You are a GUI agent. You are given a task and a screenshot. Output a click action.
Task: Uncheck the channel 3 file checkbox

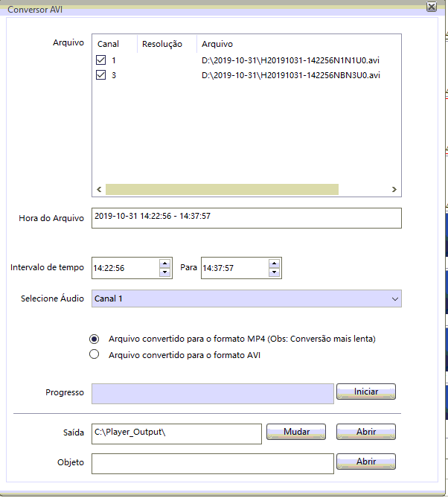[101, 76]
